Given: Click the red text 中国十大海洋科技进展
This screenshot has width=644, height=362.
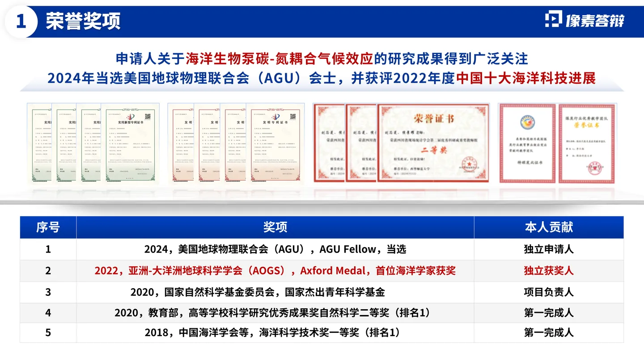Looking at the screenshot, I should (526, 79).
